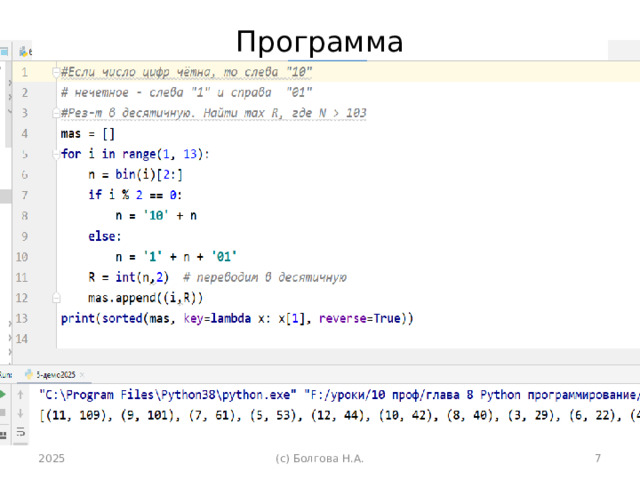Click line number 13 in the gutter
Screen dimensions: 640x480
(22, 318)
